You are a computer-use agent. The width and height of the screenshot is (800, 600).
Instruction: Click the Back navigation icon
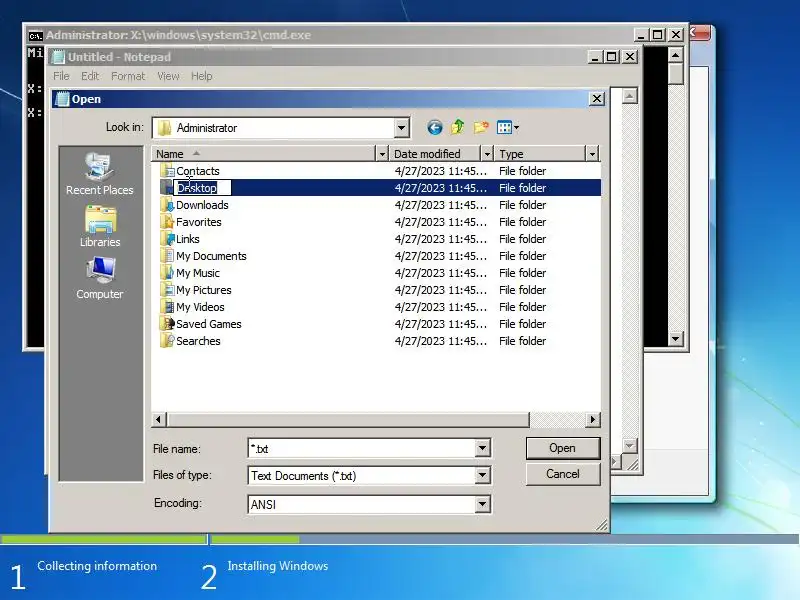click(435, 128)
